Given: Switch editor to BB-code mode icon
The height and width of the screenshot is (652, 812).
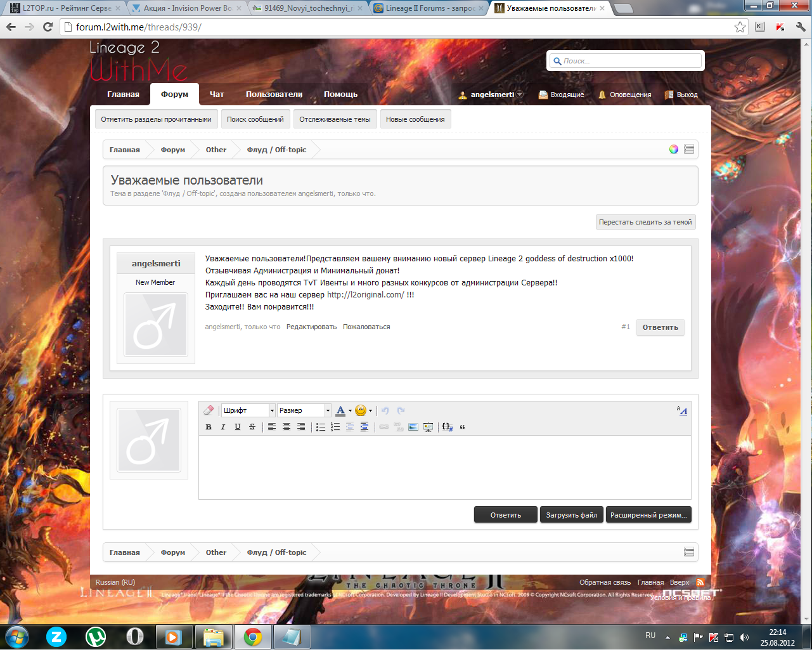Looking at the screenshot, I should point(682,410).
